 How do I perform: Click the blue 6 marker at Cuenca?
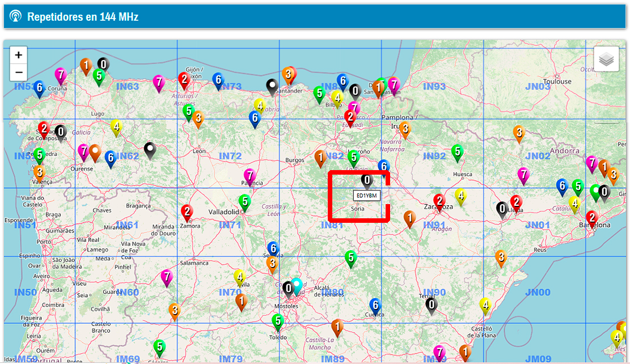click(375, 307)
